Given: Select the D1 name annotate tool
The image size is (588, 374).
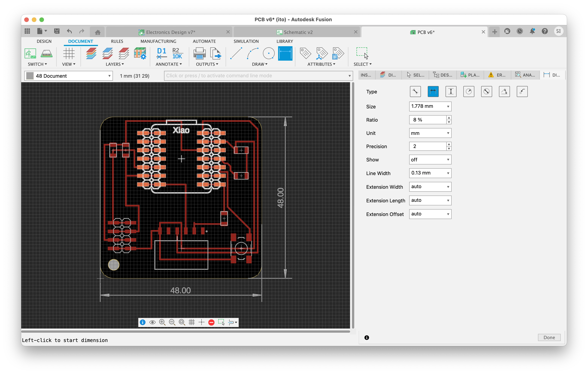Looking at the screenshot, I should [x=161, y=53].
